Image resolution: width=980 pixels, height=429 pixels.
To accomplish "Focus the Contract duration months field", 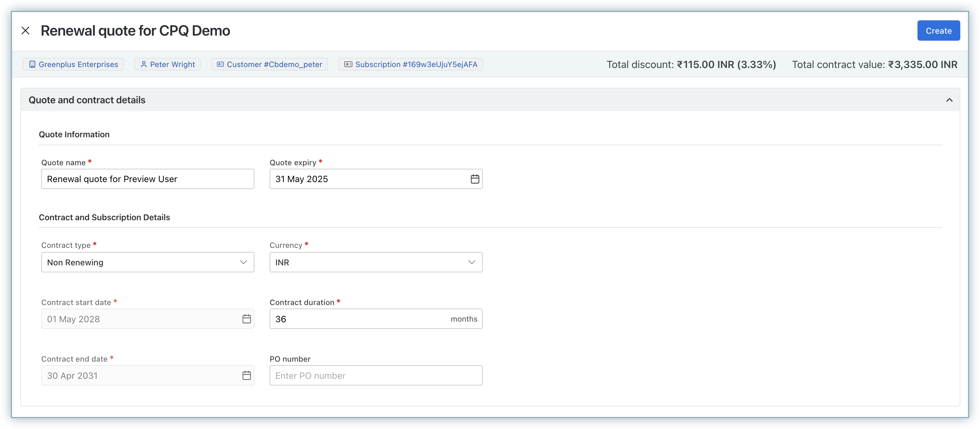I will [x=358, y=319].
